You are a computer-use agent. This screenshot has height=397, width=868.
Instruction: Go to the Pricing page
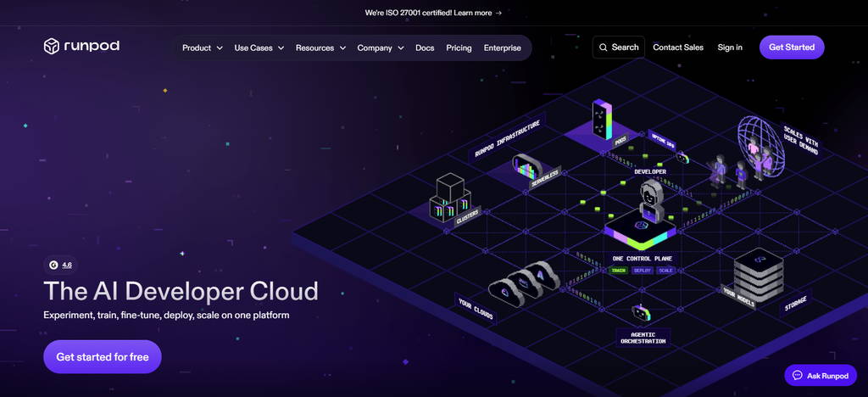[459, 48]
